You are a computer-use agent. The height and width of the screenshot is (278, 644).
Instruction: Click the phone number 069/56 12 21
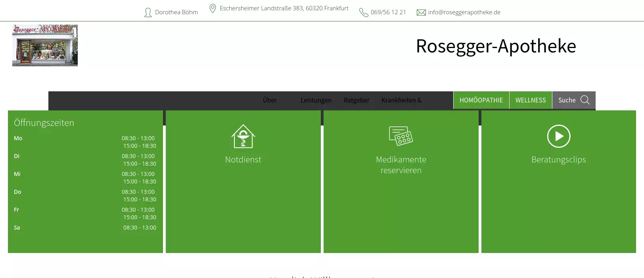click(x=388, y=12)
